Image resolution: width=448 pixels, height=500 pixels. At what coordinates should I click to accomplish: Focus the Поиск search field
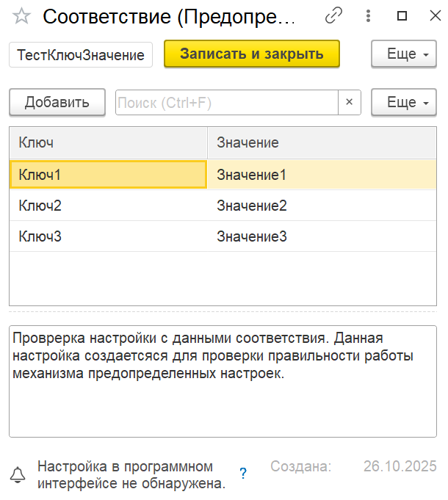coord(226,103)
